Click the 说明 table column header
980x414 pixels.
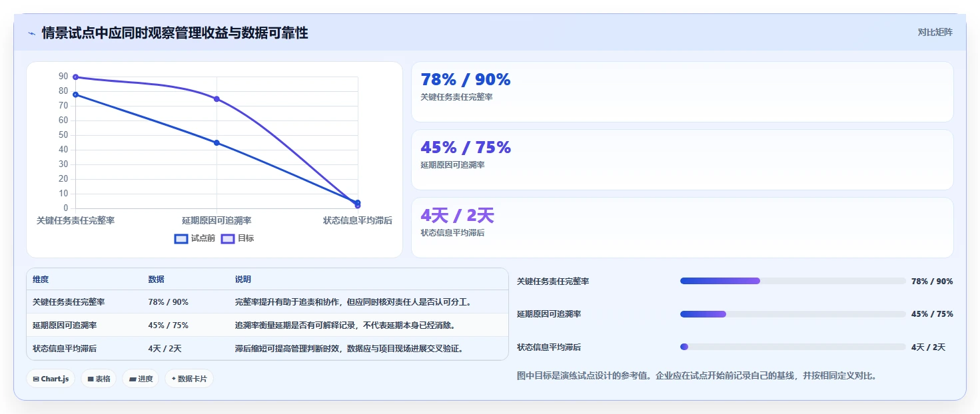pos(243,280)
